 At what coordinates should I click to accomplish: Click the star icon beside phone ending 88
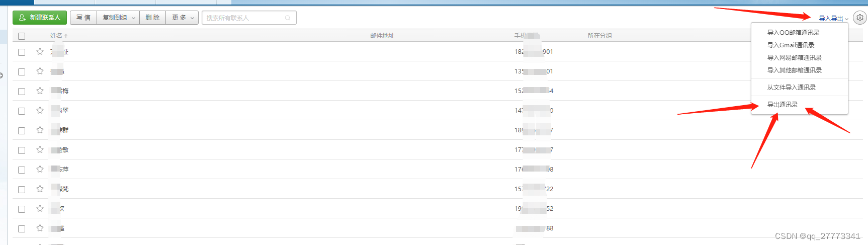click(x=40, y=228)
